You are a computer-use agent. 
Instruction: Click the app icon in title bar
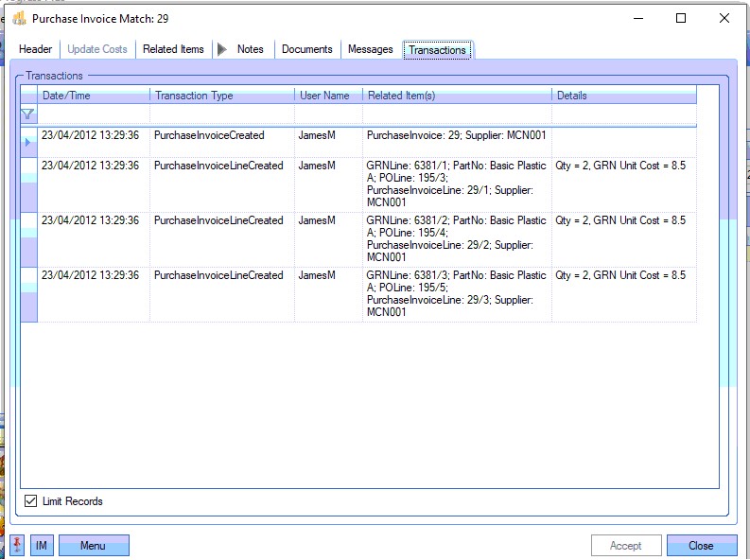pos(18,18)
